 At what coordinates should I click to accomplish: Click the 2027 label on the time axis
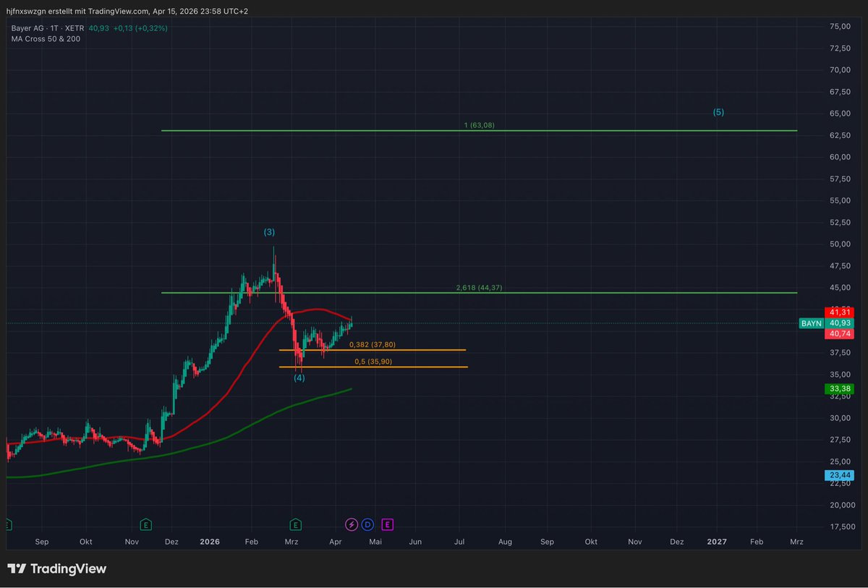click(x=717, y=541)
